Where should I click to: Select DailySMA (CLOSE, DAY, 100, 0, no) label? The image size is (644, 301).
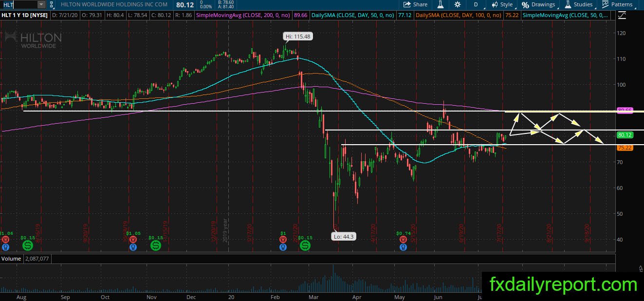tap(459, 16)
